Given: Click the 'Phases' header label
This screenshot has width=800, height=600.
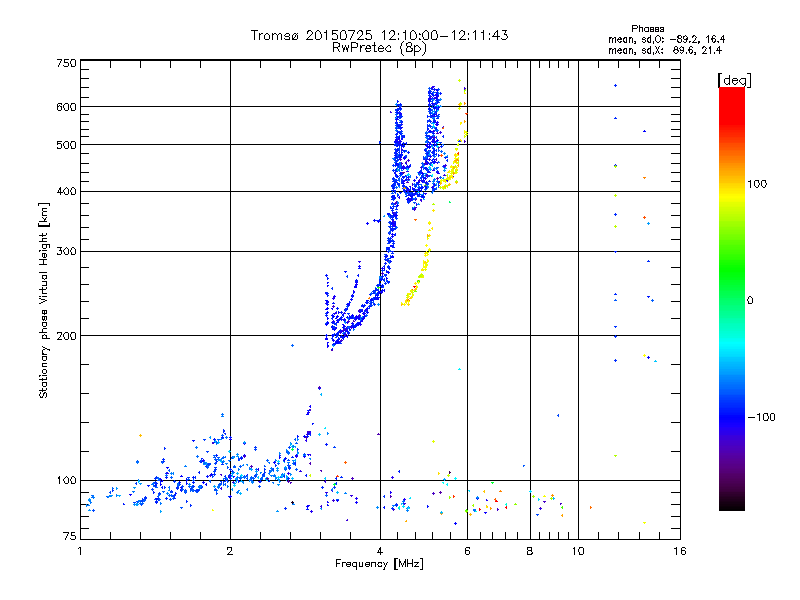Looking at the screenshot, I should pyautogui.click(x=647, y=29).
